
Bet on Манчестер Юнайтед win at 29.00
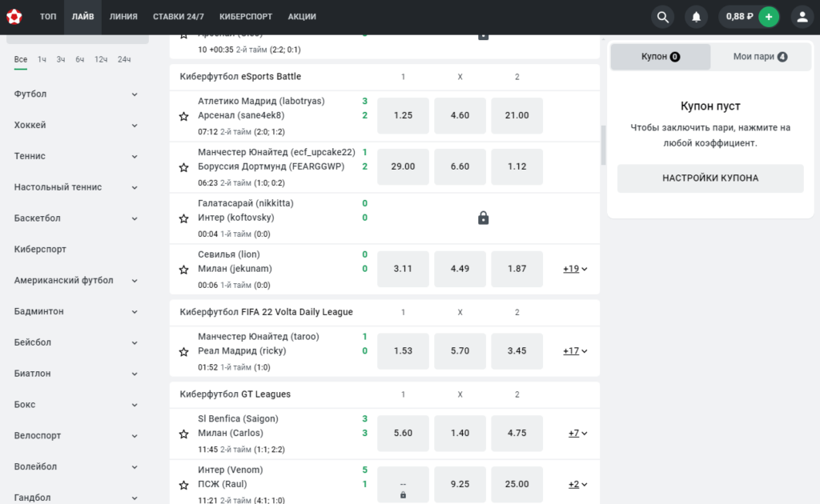(403, 166)
